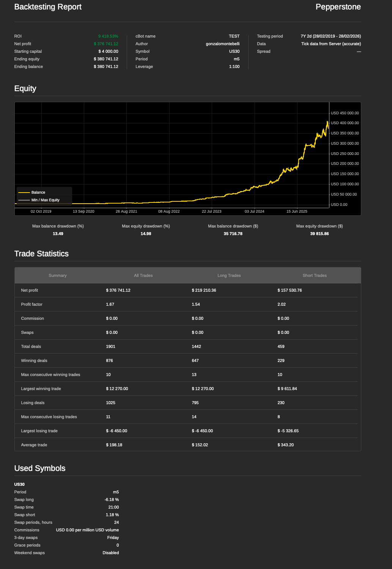Toggle the Balance series legend label
This screenshot has height=569, width=392.
(38, 193)
